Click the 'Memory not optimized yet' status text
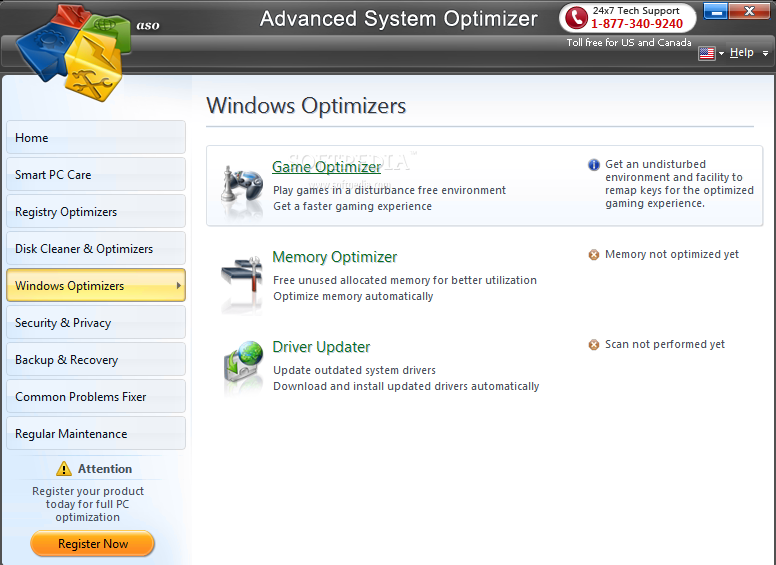Screen dimensions: 776x565 point(672,254)
